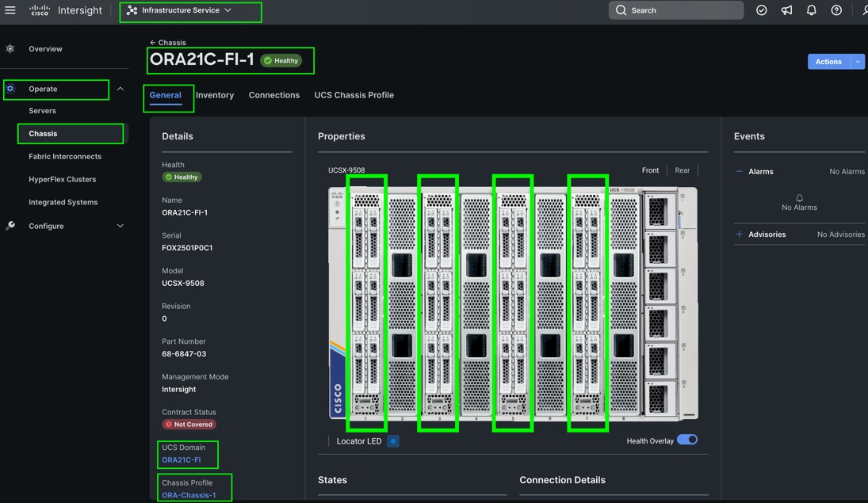Click the Overview sidebar icon

10,48
